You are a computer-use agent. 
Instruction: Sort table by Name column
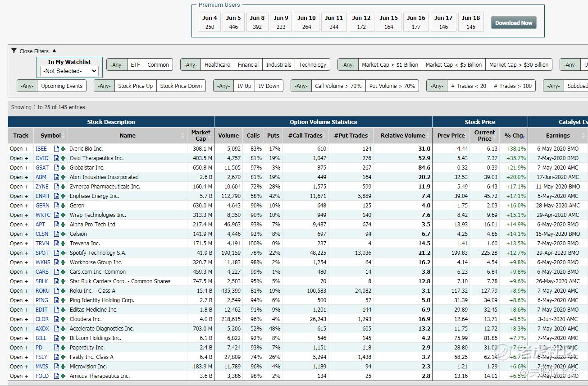tap(128, 135)
